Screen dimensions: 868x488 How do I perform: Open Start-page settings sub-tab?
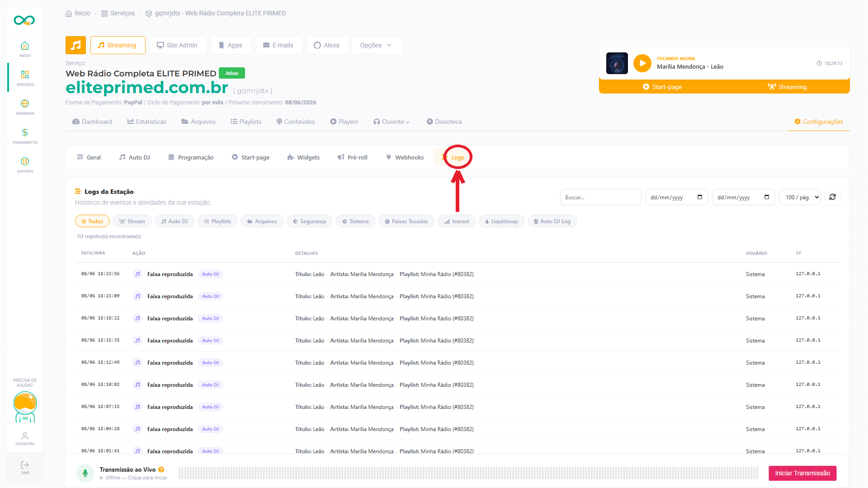251,157
